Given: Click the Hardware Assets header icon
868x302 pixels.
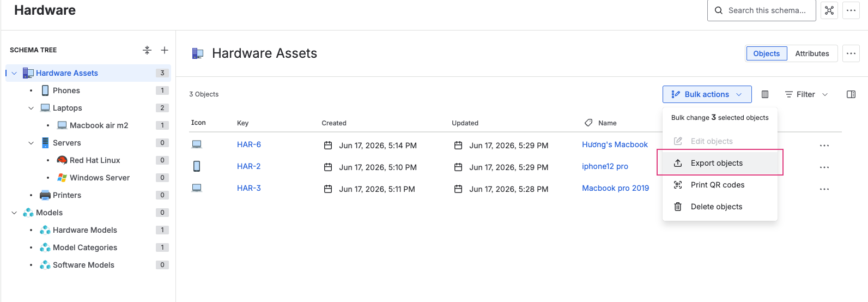Looking at the screenshot, I should pos(198,53).
